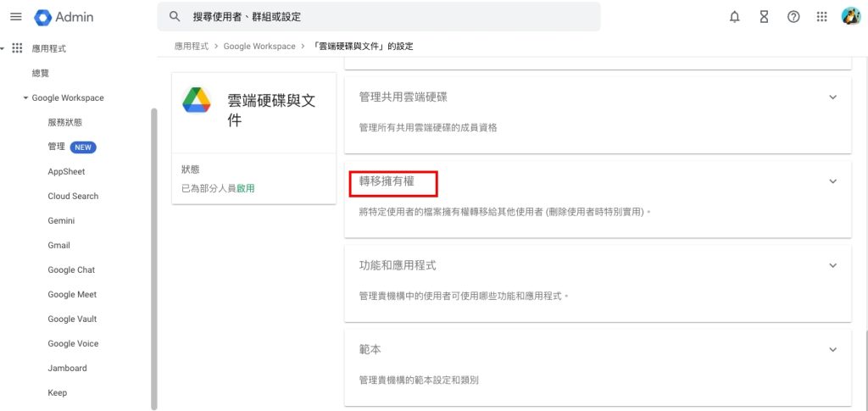Click the search users and settings field
This screenshot has height=411, width=868.
click(379, 17)
